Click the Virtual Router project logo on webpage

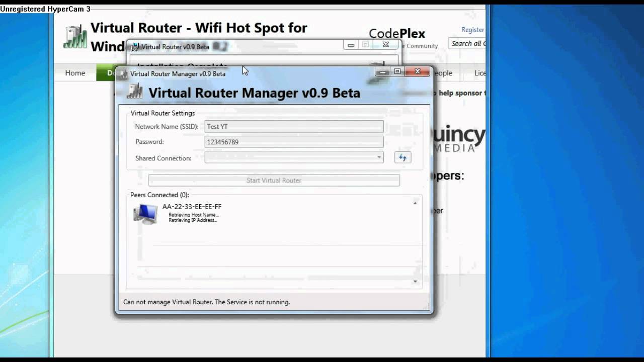75,37
